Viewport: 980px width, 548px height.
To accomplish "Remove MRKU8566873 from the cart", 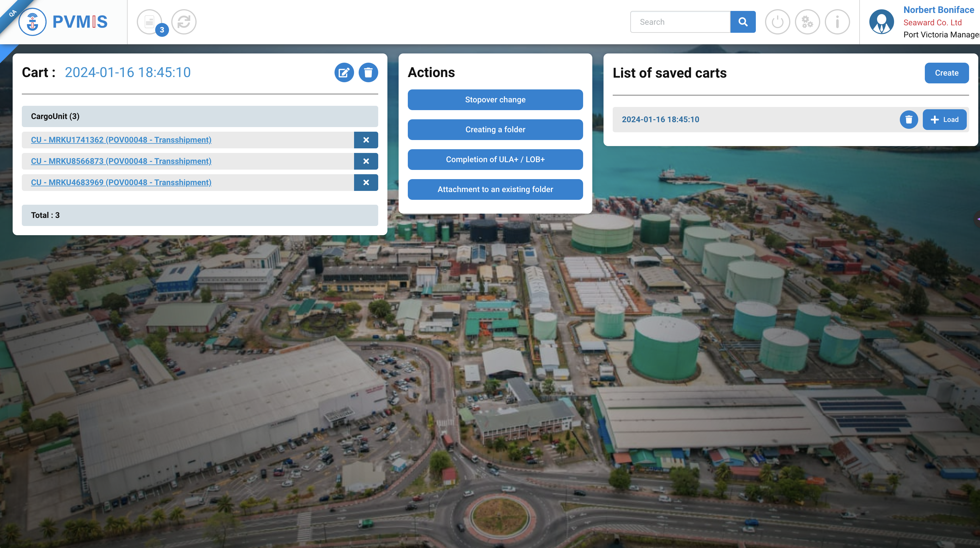I will click(x=366, y=161).
